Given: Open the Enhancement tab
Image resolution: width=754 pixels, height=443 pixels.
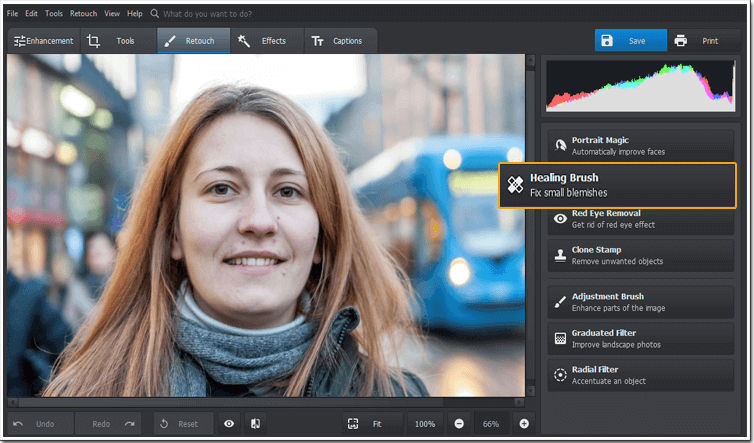Looking at the screenshot, I should click(x=44, y=41).
